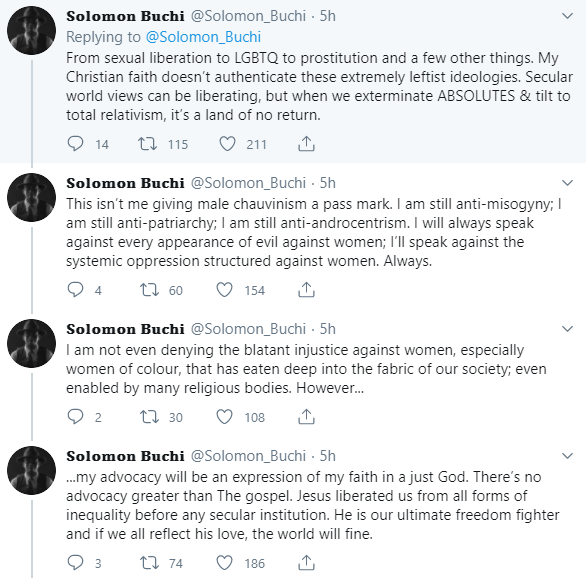The image size is (586, 578).
Task: Like the tweet about advocacy and the gospel
Action: (x=225, y=562)
